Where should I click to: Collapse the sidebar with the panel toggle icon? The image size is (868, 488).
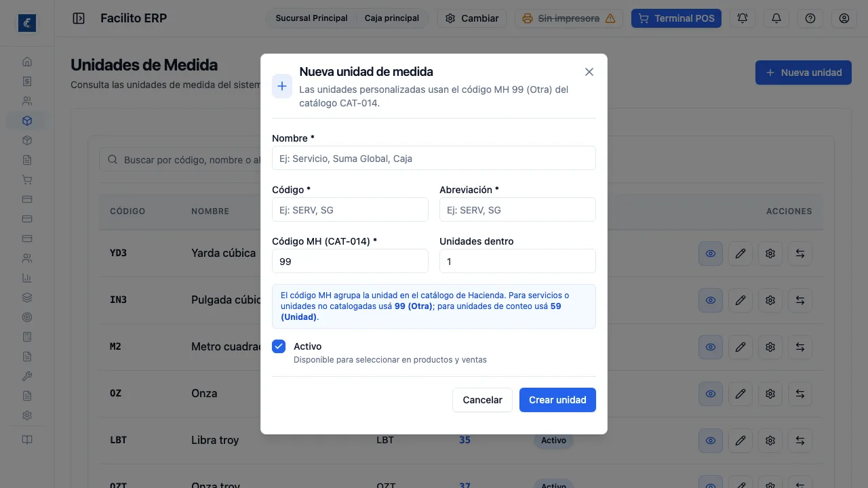(79, 18)
